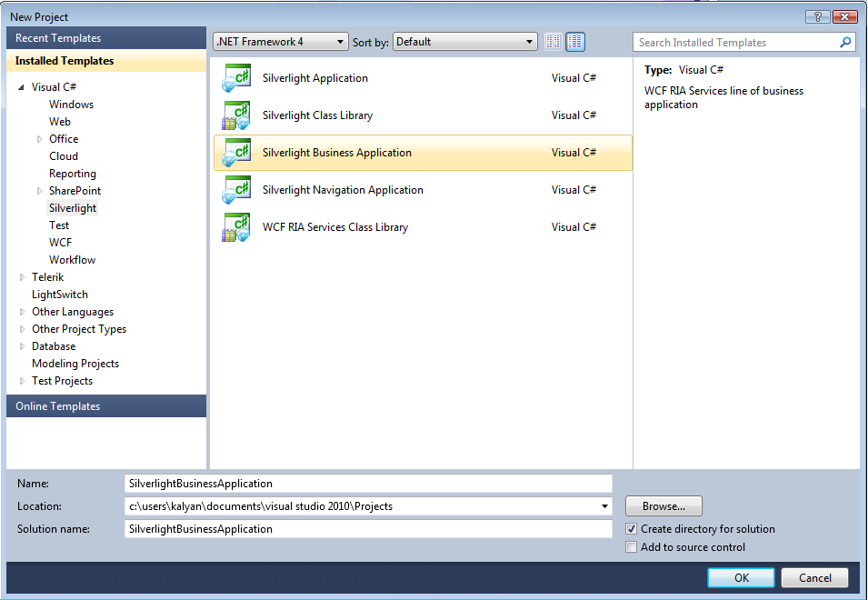This screenshot has height=600, width=868.
Task: Switch to medium icons list view
Action: coord(575,42)
